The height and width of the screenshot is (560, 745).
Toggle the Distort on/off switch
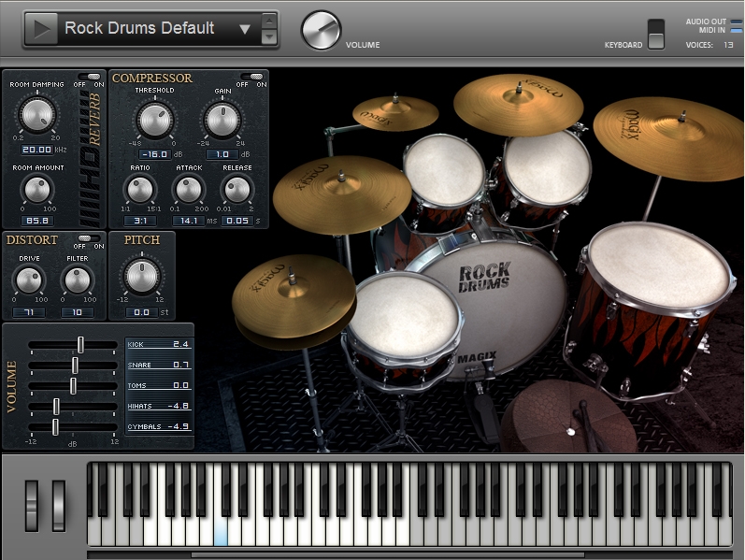pyautogui.click(x=89, y=238)
